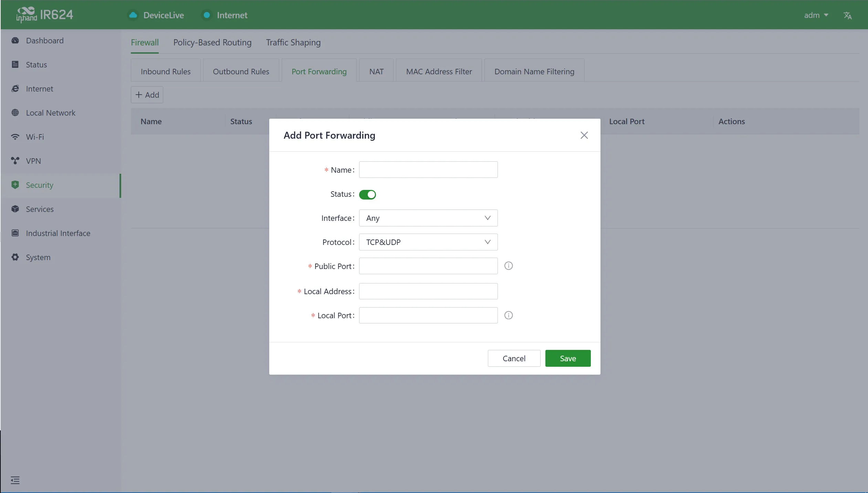
Task: Focus the Public Port input field
Action: tap(428, 266)
